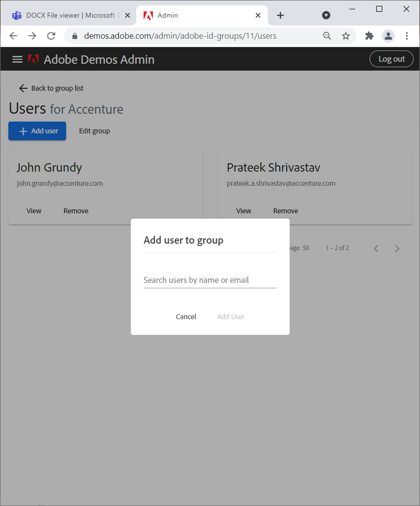Click 'Add user to group' dialog title

click(x=183, y=240)
